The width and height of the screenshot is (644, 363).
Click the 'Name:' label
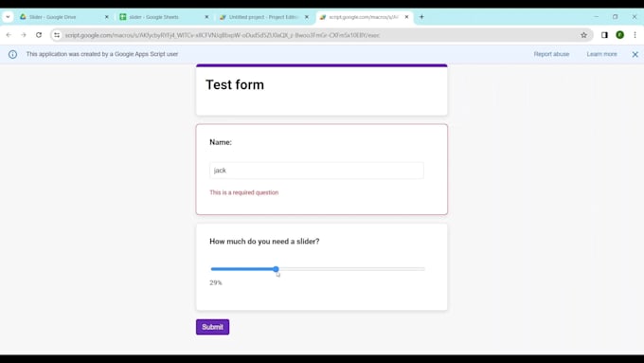click(x=221, y=142)
